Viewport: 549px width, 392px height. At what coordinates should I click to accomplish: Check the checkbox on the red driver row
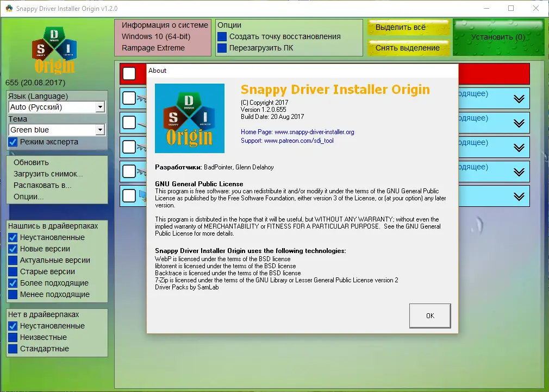[x=129, y=74]
